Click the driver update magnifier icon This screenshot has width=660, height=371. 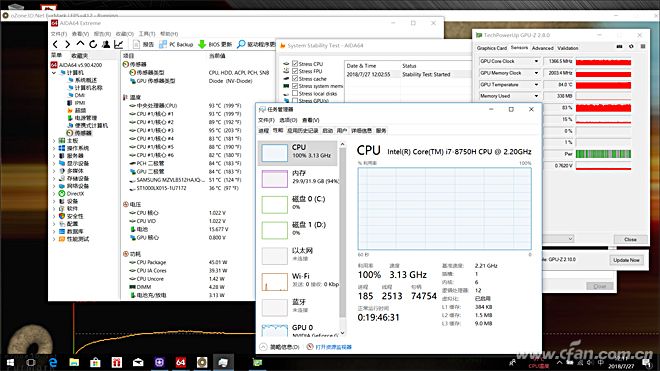coord(241,44)
